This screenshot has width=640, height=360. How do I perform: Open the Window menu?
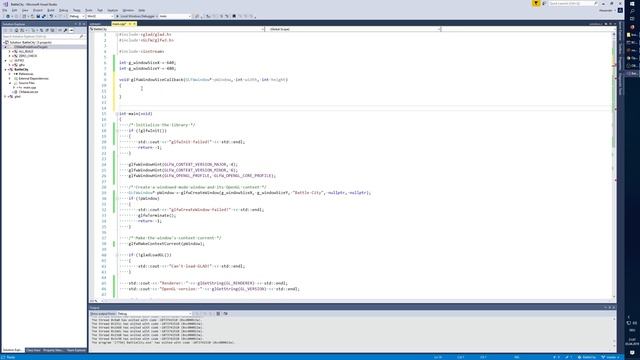[x=128, y=10]
